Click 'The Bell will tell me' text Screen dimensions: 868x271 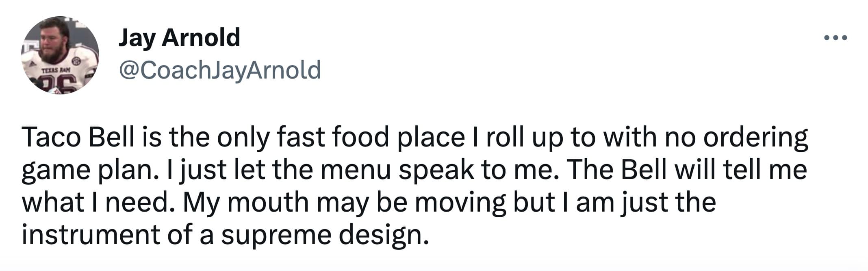[686, 169]
